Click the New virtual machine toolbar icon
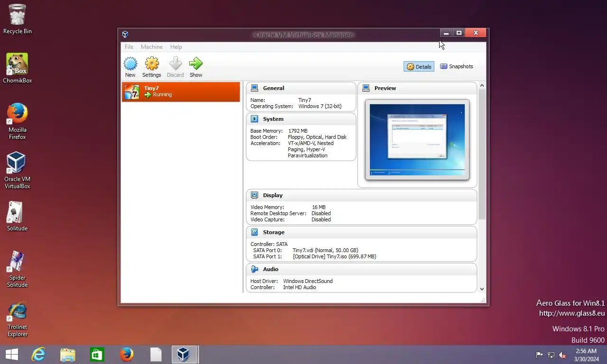This screenshot has height=364, width=607. pyautogui.click(x=130, y=64)
